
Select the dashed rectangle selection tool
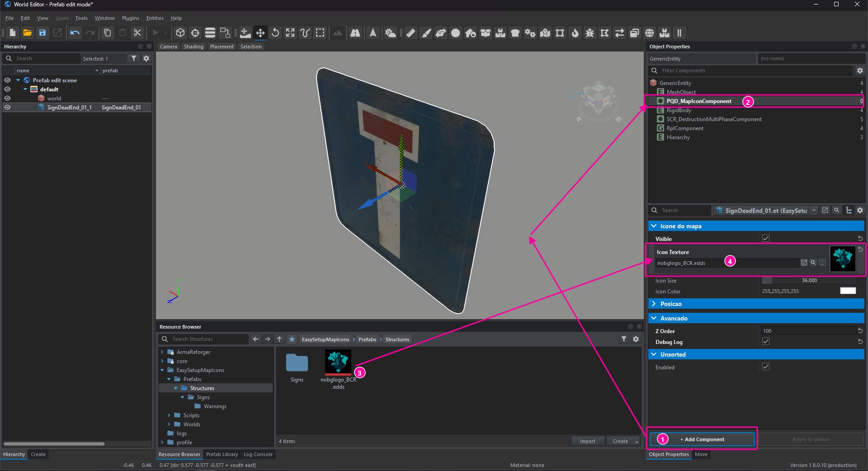320,33
